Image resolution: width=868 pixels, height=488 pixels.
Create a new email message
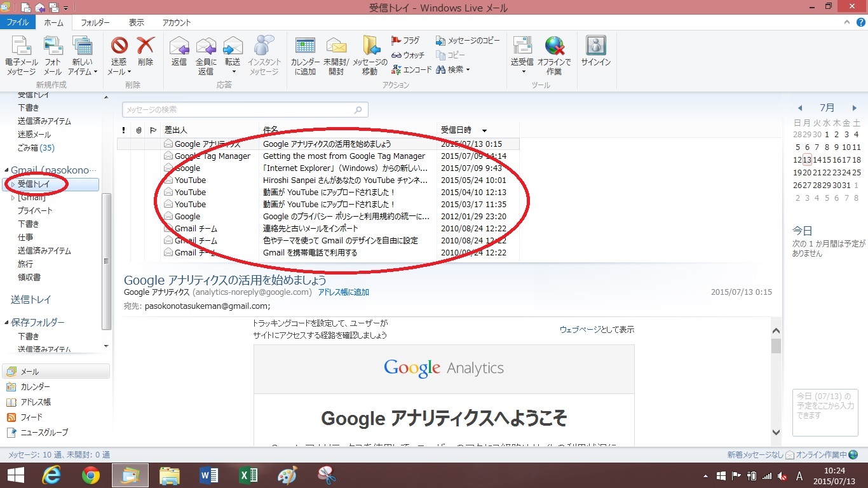point(21,56)
